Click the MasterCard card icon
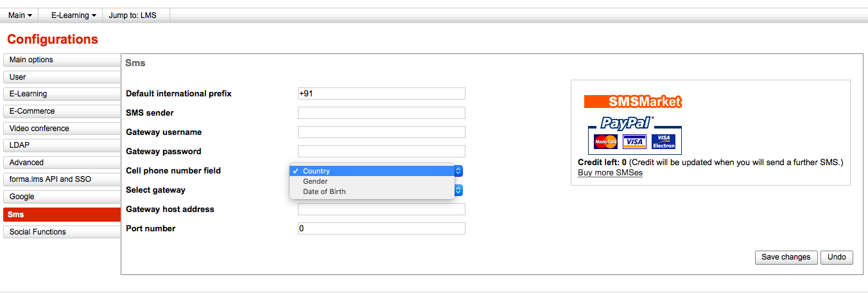 [605, 141]
